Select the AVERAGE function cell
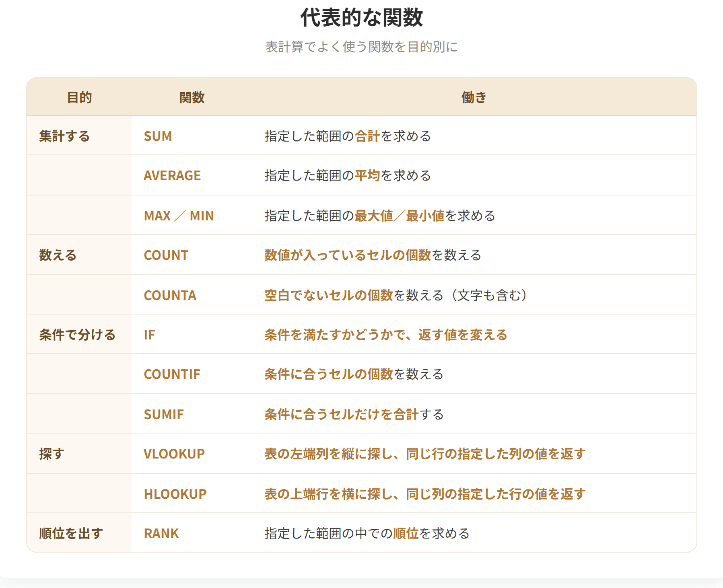 click(192, 175)
